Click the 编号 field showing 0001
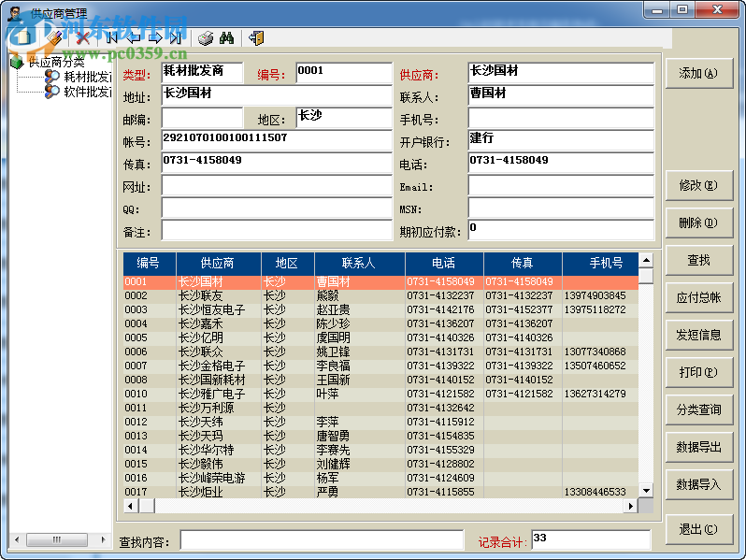Viewport: 746px width, 560px height. [x=344, y=73]
